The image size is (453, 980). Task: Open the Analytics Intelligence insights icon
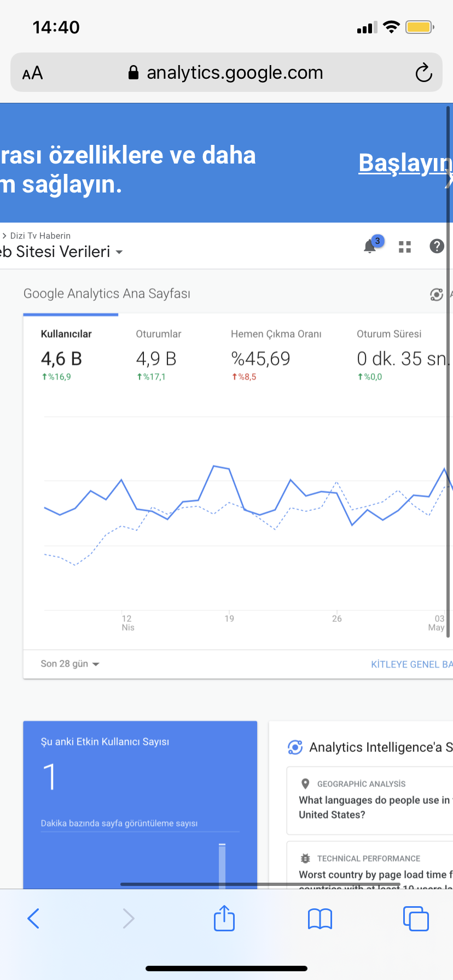(x=437, y=295)
